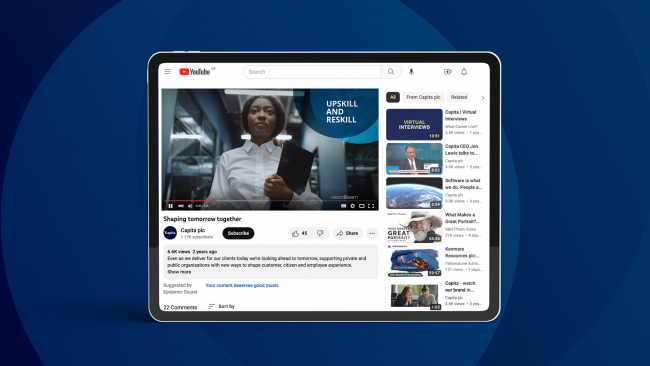650x366 pixels.
Task: Toggle theater mode in player
Action: point(362,206)
